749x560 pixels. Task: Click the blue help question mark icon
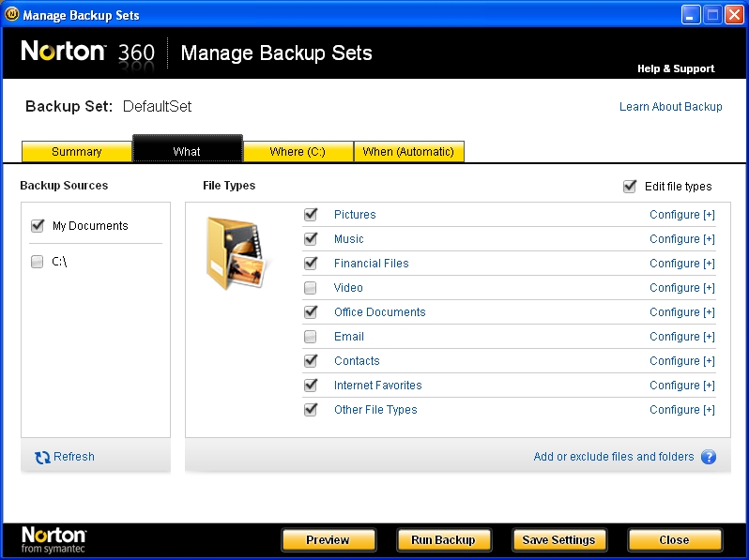coord(709,457)
